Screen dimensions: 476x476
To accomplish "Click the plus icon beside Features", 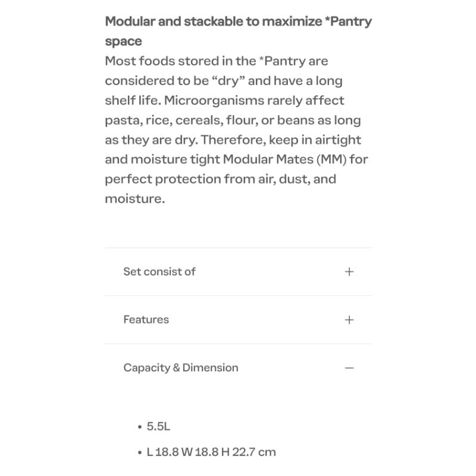I will 349,320.
